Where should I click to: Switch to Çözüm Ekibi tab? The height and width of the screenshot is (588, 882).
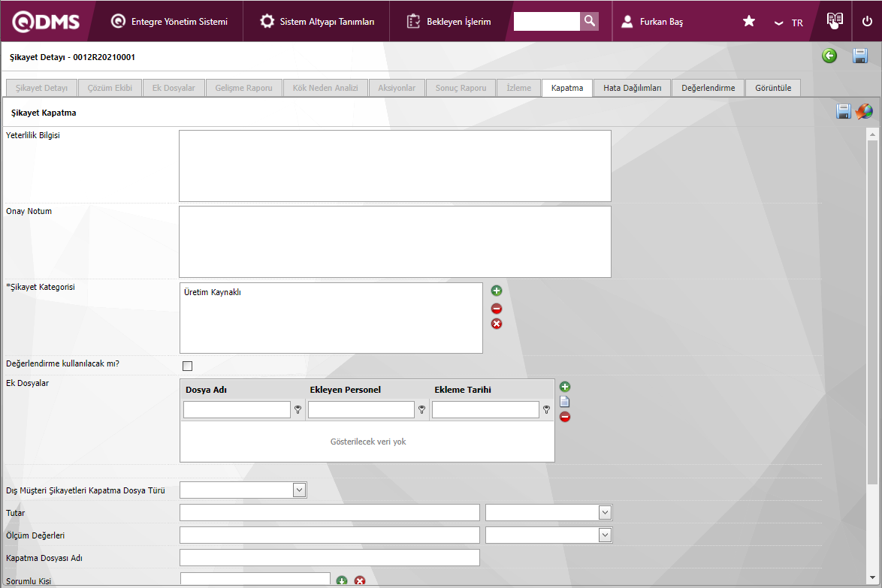[110, 88]
